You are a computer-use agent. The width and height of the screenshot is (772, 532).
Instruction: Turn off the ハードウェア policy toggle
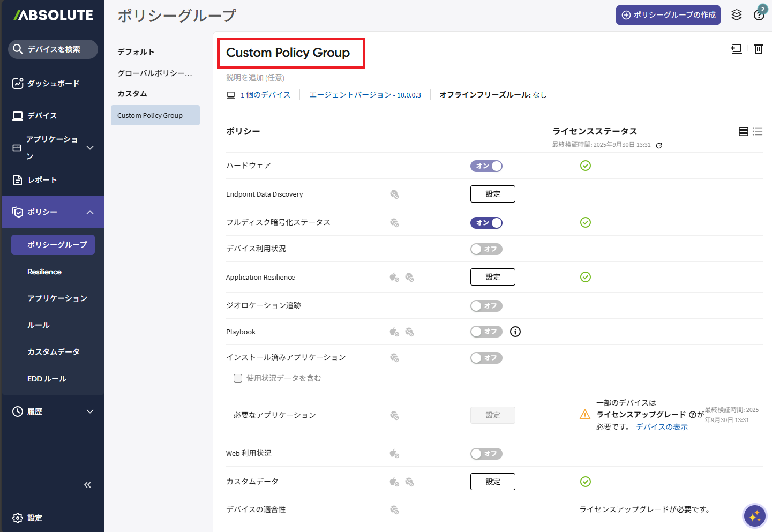486,166
